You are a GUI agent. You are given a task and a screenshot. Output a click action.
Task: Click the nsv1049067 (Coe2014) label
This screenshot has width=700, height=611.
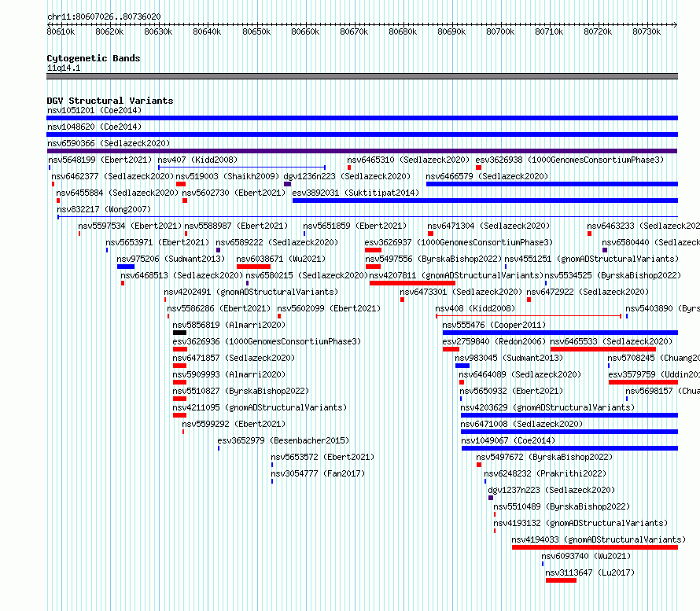point(508,440)
